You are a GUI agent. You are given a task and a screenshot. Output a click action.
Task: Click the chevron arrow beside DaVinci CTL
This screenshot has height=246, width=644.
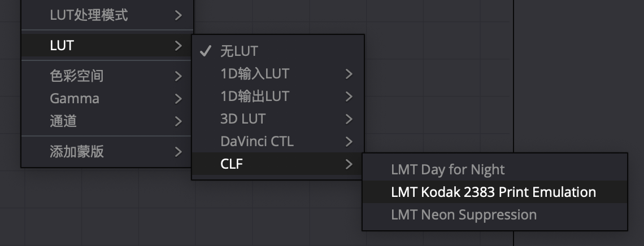349,142
